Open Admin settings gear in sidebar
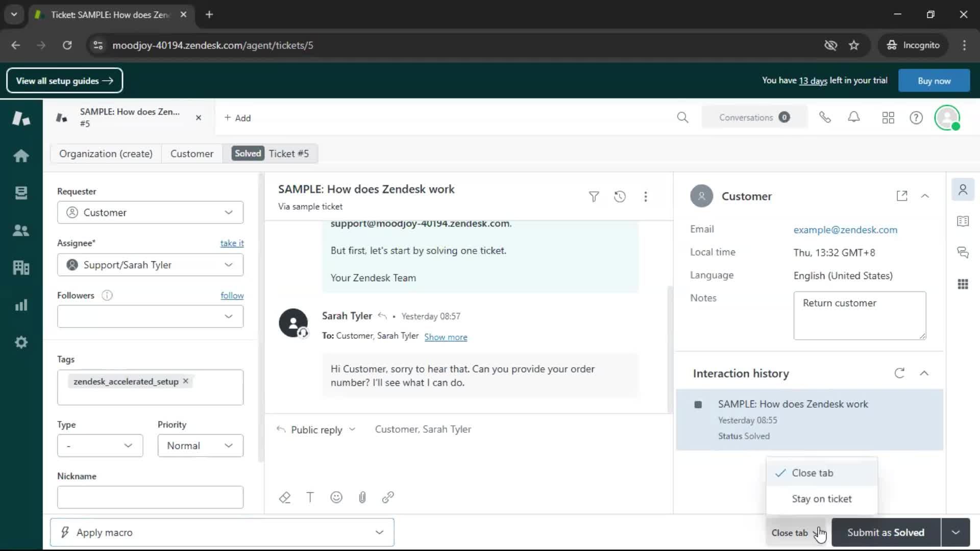The height and width of the screenshot is (551, 980). (21, 342)
